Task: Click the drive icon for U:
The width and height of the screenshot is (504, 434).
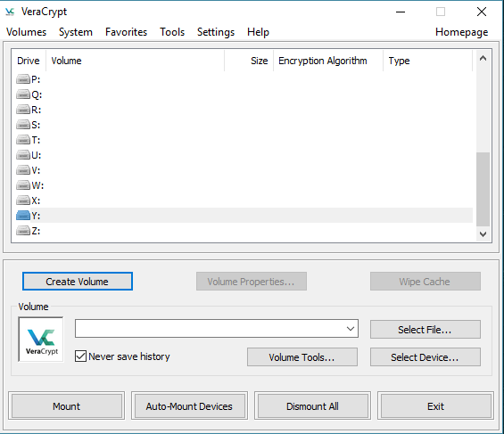Action: coord(23,155)
